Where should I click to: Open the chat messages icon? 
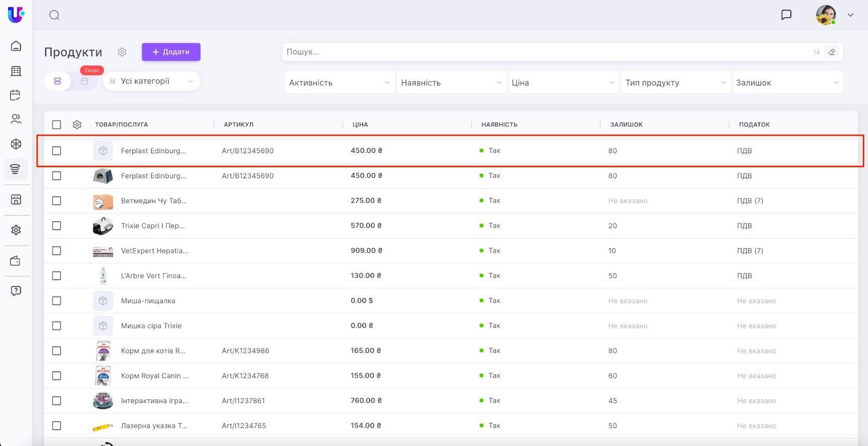786,15
